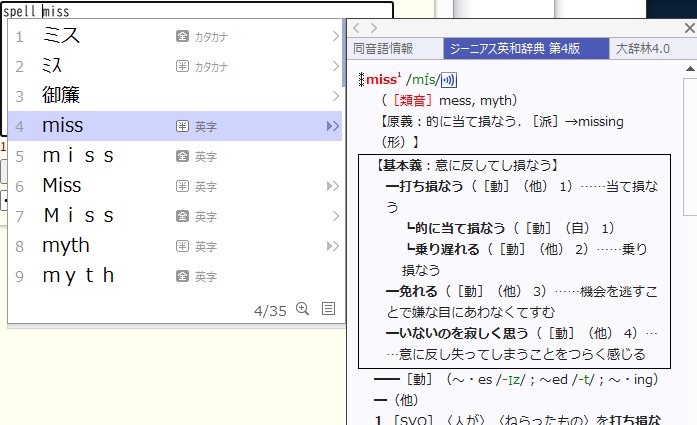
Task: Click the magnifier zoom icon in candidate list
Action: [303, 309]
